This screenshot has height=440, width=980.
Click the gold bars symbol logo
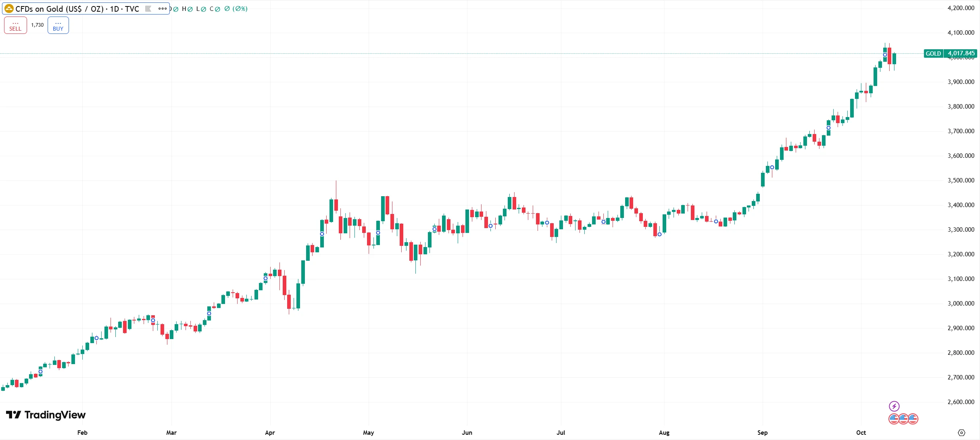9,8
